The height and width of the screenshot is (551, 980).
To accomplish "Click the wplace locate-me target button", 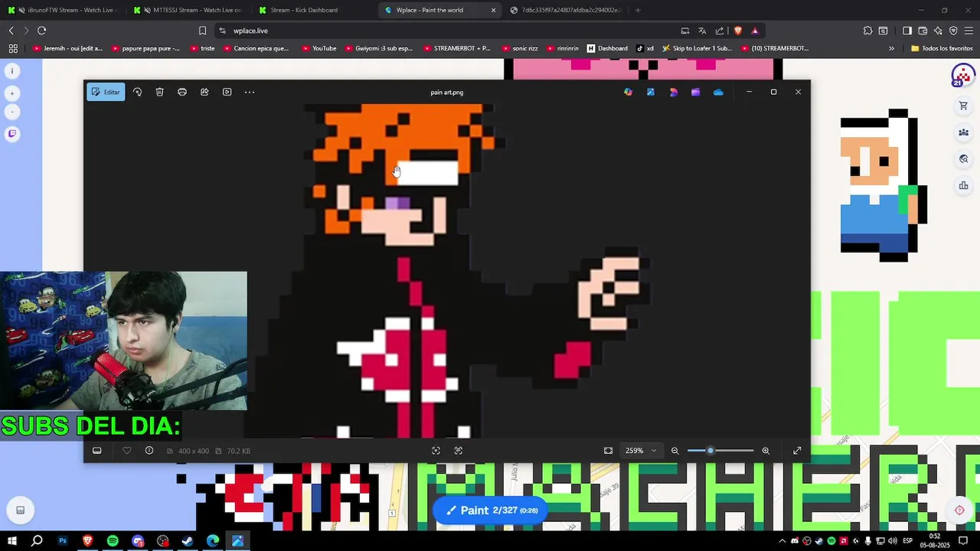I will pos(959,510).
